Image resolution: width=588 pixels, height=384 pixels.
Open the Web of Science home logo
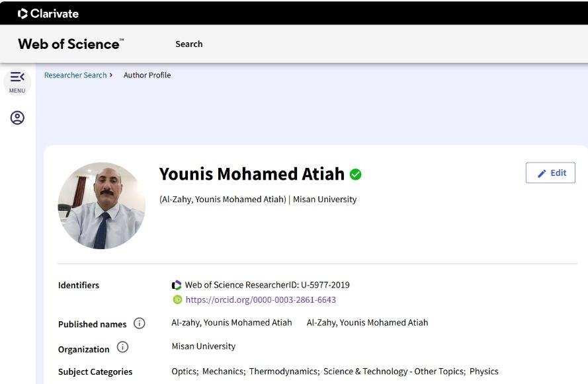click(x=71, y=44)
